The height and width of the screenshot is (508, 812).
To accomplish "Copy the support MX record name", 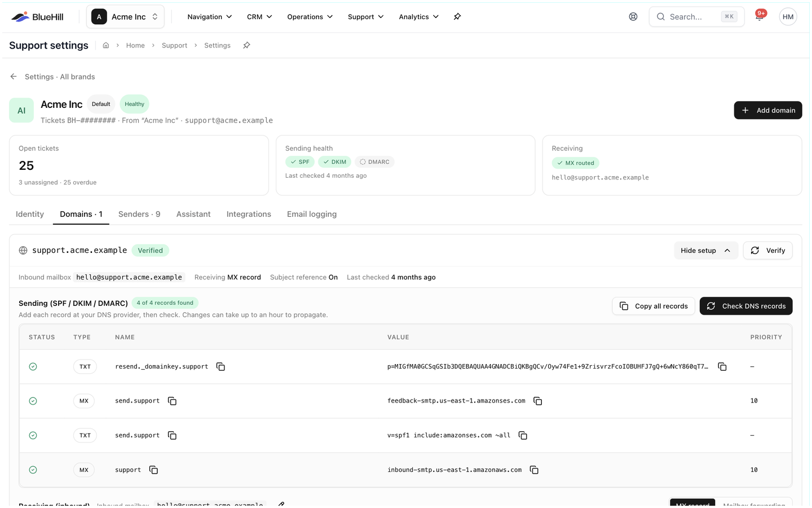I will (x=153, y=470).
